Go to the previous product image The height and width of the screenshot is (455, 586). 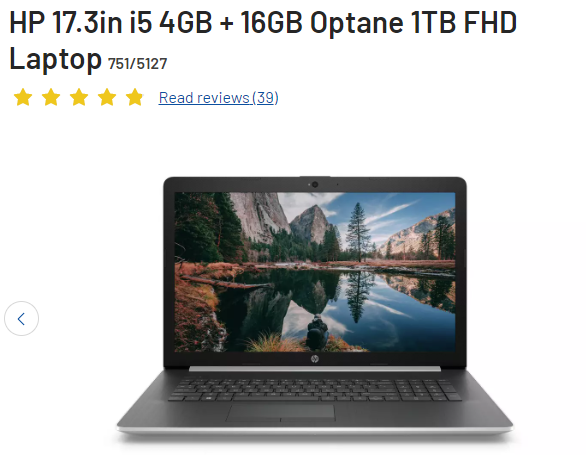(x=21, y=319)
